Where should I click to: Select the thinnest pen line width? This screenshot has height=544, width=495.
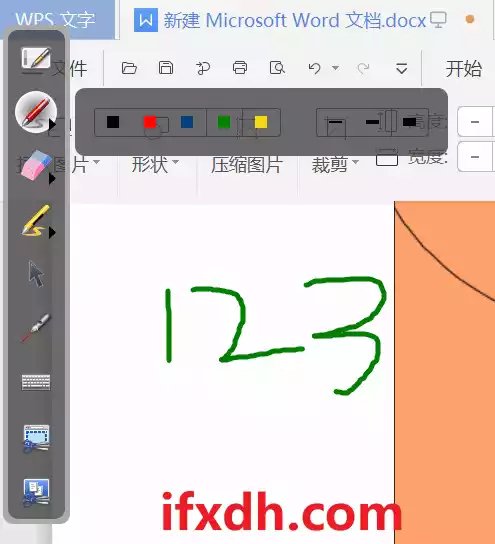click(335, 122)
